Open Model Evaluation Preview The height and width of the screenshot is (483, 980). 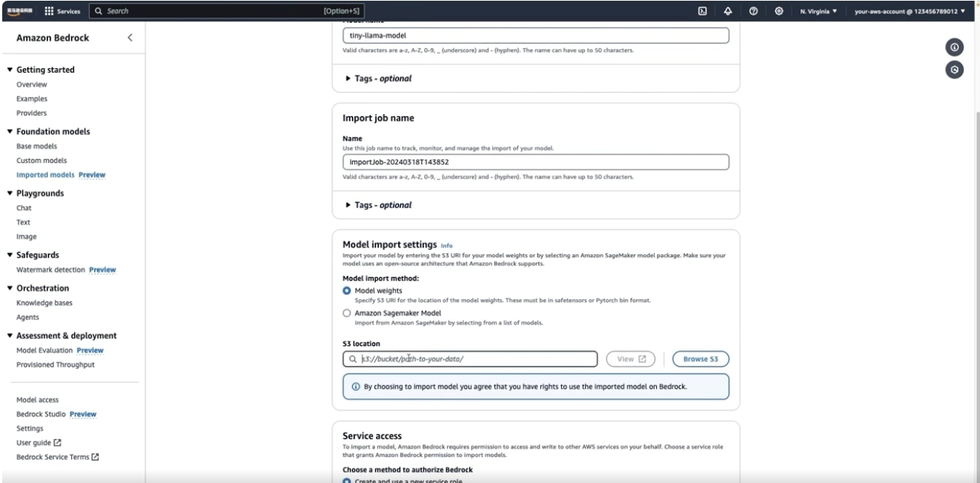[x=60, y=350]
